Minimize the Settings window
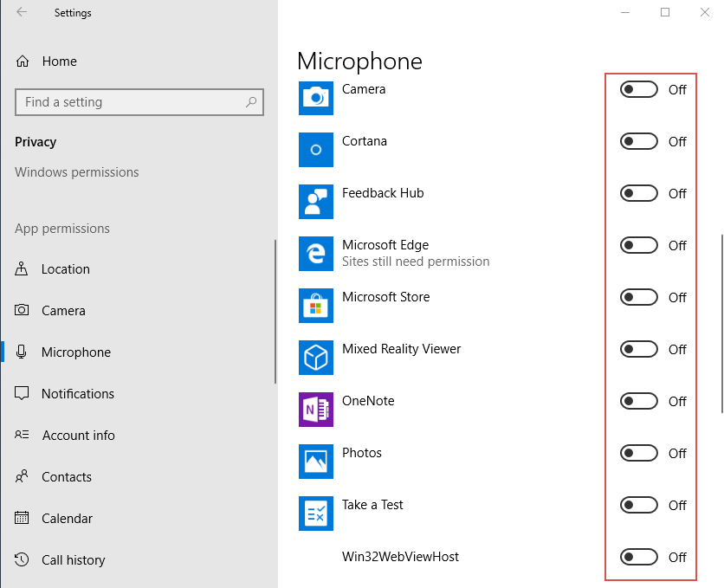This screenshot has height=588, width=724. [x=625, y=12]
